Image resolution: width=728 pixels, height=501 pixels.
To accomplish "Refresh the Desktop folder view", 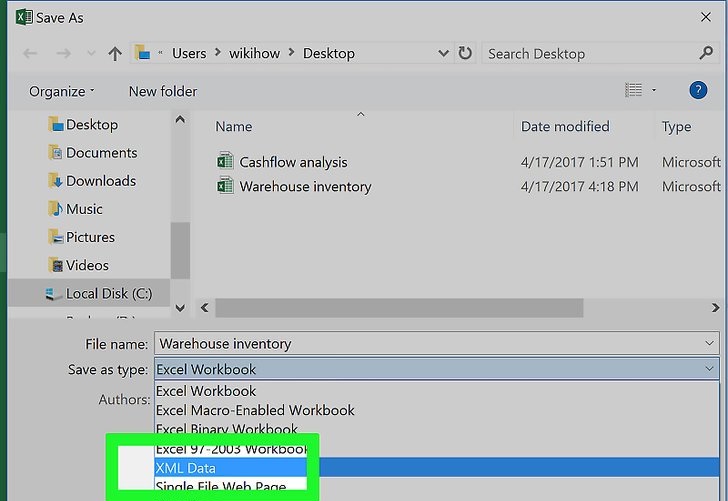I will [x=465, y=53].
